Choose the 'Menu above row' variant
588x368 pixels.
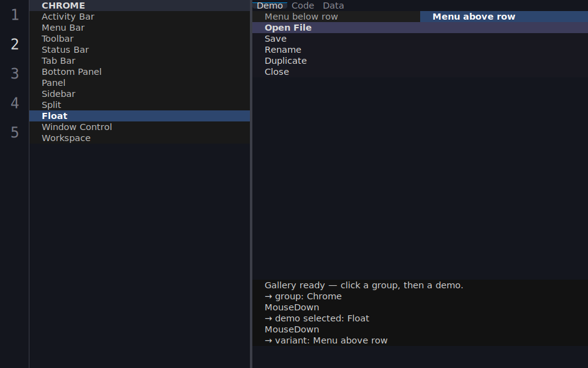click(504, 17)
